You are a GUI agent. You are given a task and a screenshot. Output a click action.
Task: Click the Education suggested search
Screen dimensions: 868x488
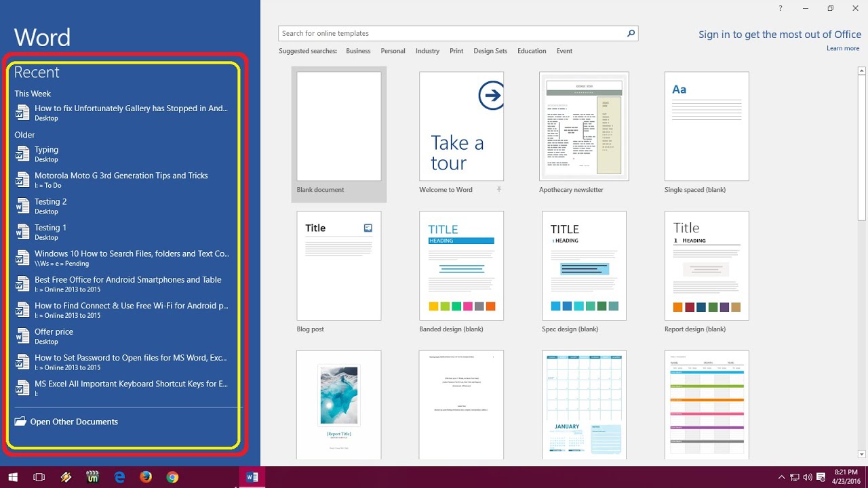point(532,51)
